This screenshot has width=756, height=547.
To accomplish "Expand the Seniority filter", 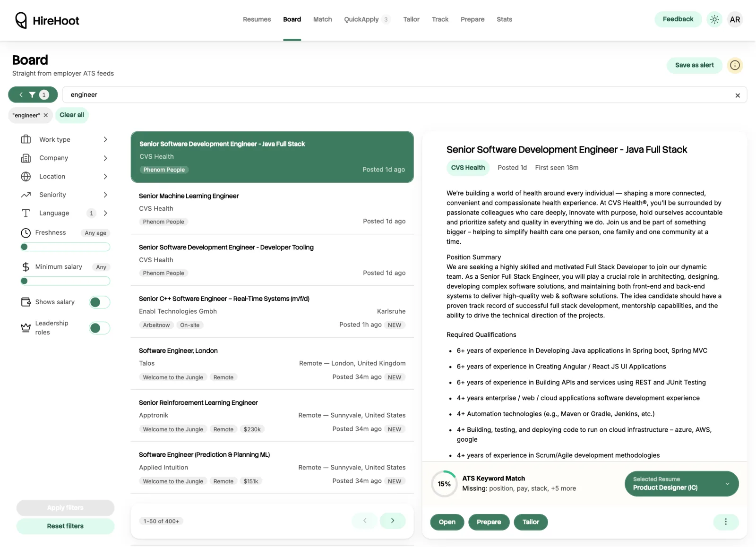I will tap(105, 195).
